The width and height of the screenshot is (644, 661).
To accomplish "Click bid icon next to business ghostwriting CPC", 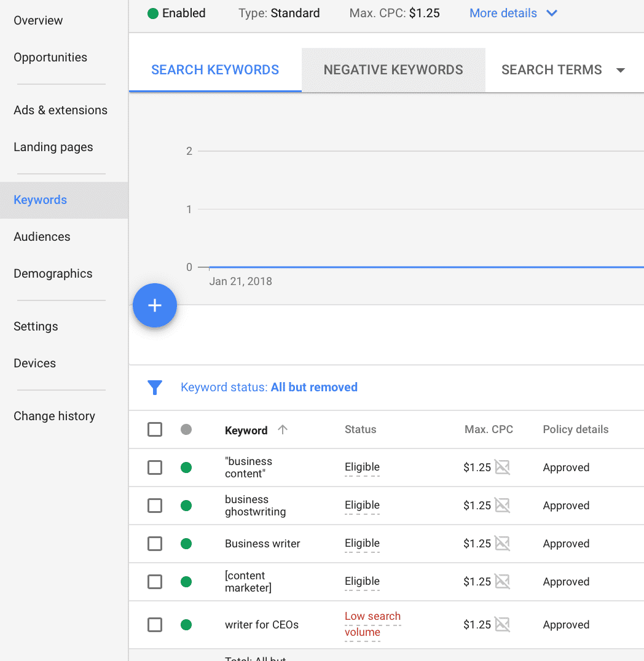I will click(x=502, y=505).
